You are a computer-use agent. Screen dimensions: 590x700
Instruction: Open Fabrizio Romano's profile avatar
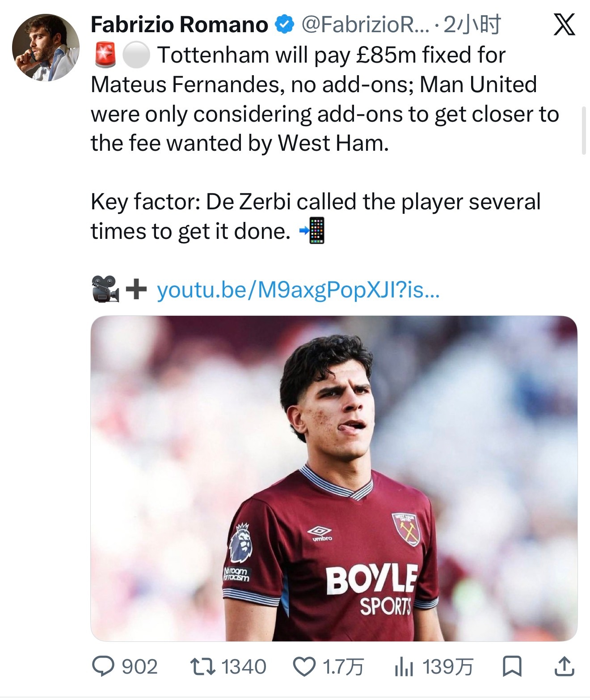coord(46,47)
